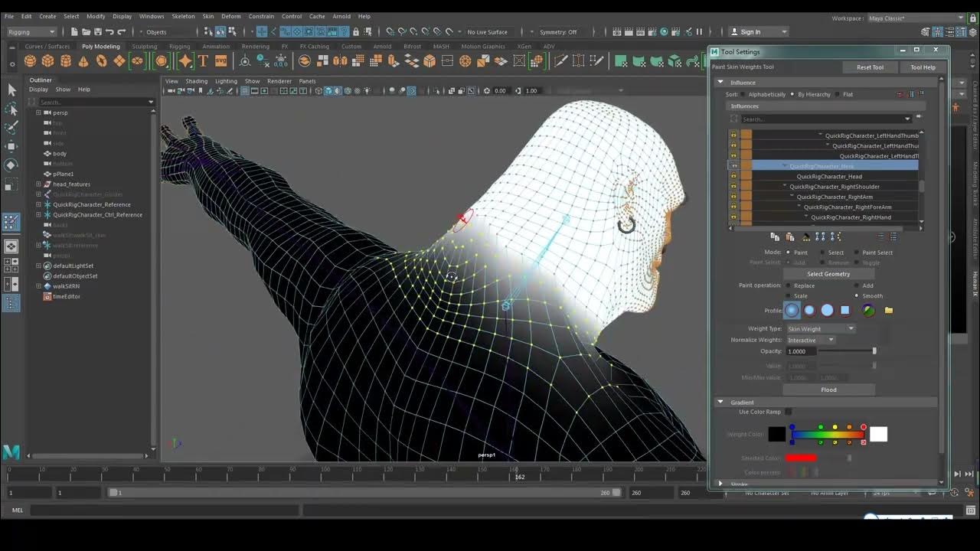Select the soft brush profile

tap(809, 311)
